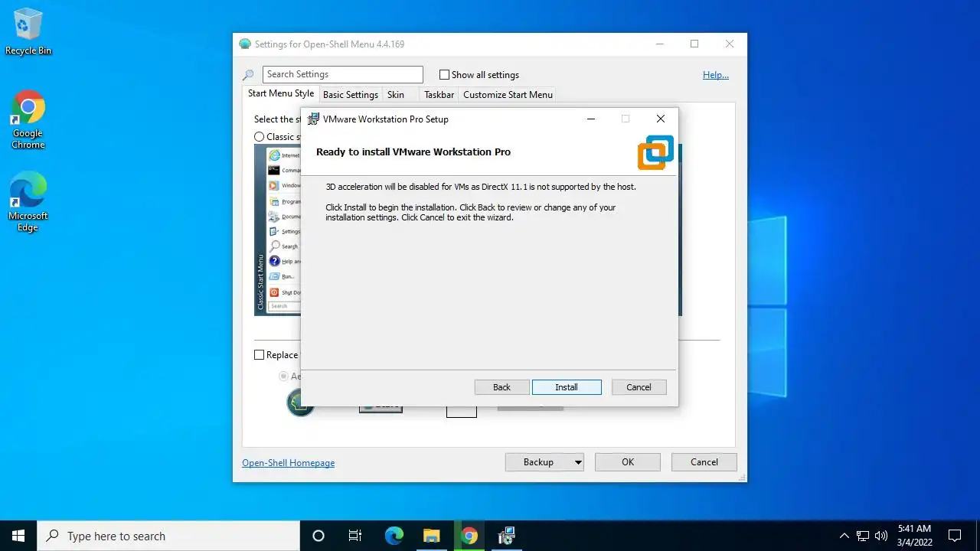
Task: Enable Show all settings checkbox
Action: pos(444,75)
